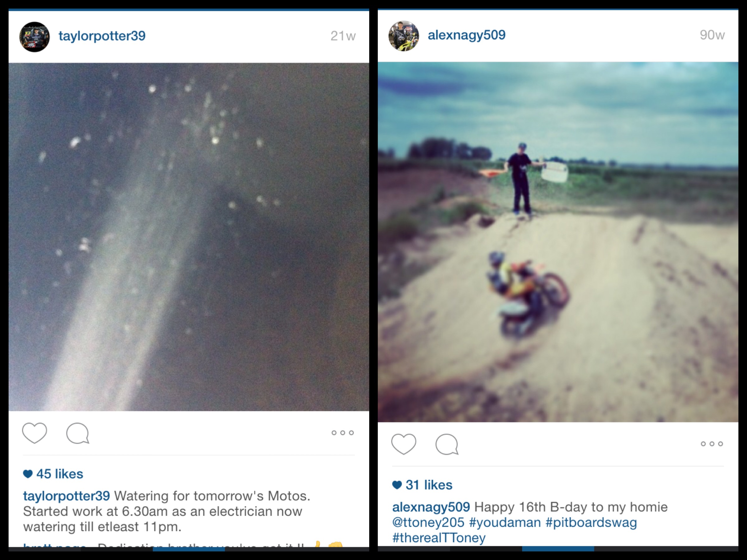This screenshot has width=747, height=560.
Task: Open three-dot menu on alexnagy509's post
Action: [712, 444]
